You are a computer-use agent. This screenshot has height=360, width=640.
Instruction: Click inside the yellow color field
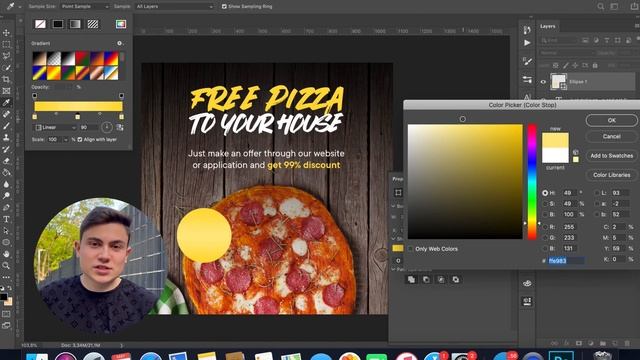click(465, 182)
